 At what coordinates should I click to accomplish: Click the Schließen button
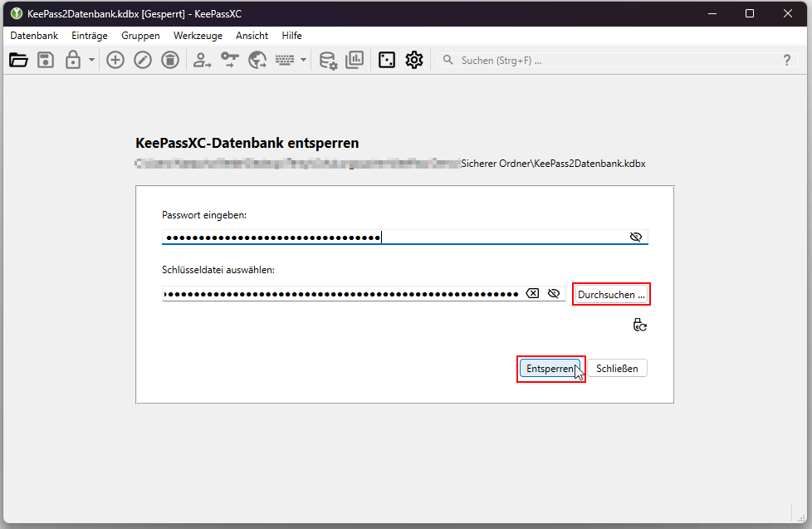(x=617, y=369)
